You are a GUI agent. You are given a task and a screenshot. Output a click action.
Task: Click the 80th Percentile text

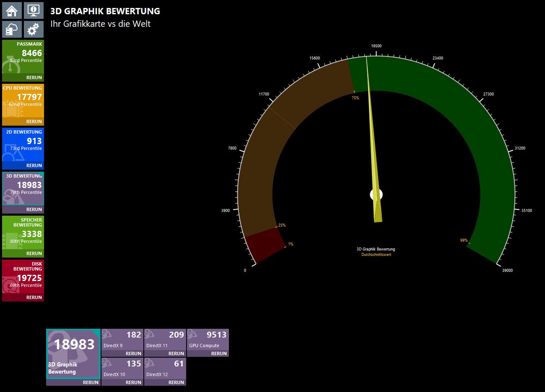(26, 242)
